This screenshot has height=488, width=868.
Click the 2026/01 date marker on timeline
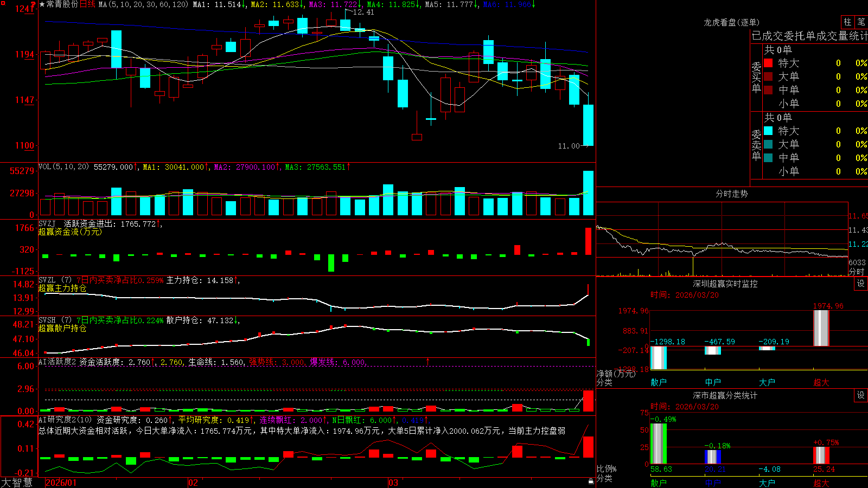(61, 483)
